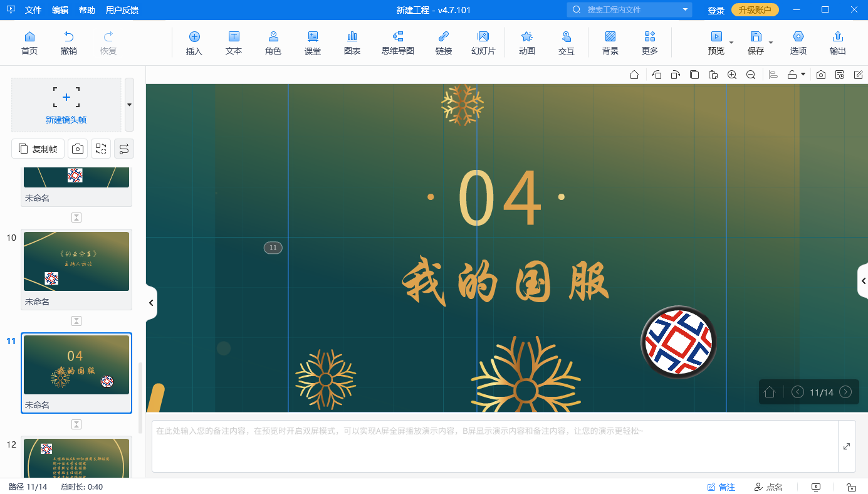
Task: Toggle the path display icon in frame panel
Action: [124, 149]
